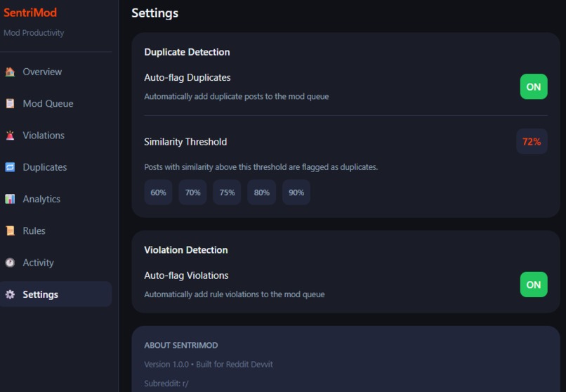Image resolution: width=566 pixels, height=392 pixels.
Task: Click the Duplicates repeat-arrows icon
Action: (10, 167)
